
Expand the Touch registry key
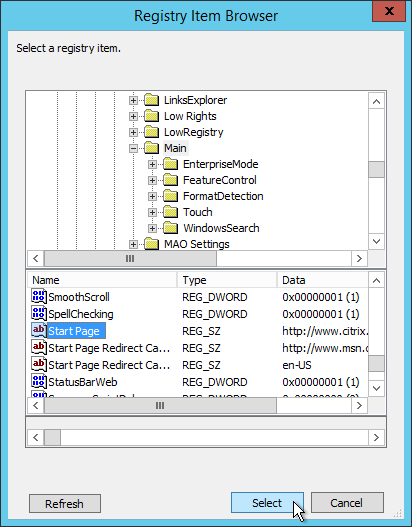152,212
